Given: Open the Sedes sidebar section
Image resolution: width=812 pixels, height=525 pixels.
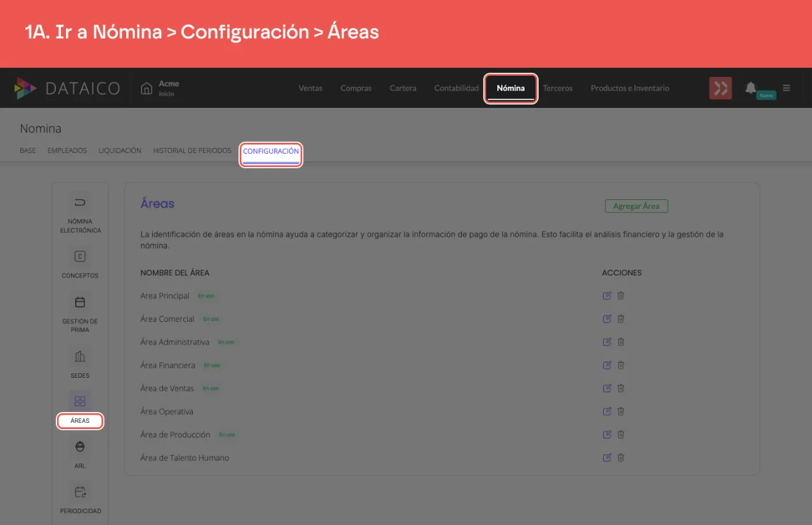Looking at the screenshot, I should [80, 362].
